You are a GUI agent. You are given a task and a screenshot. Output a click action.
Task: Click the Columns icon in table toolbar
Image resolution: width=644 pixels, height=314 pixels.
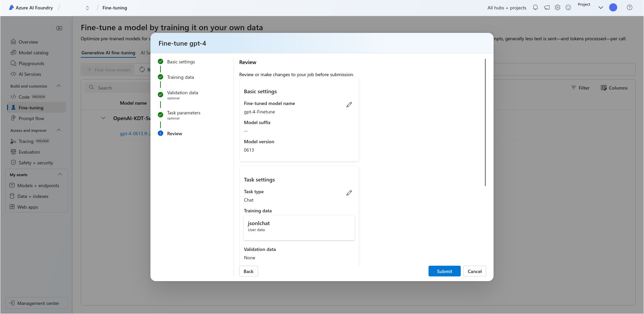pos(604,88)
